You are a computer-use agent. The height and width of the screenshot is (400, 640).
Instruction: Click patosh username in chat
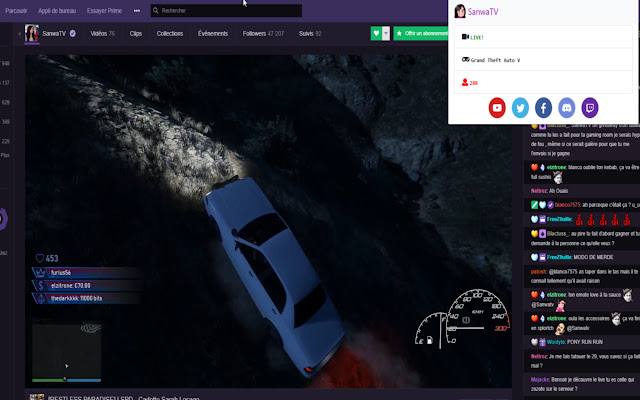[x=539, y=271]
